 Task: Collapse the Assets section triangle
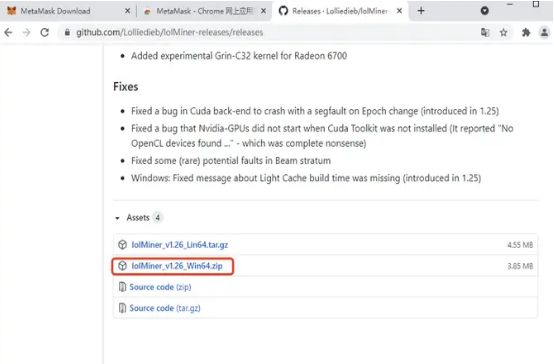[117, 218]
